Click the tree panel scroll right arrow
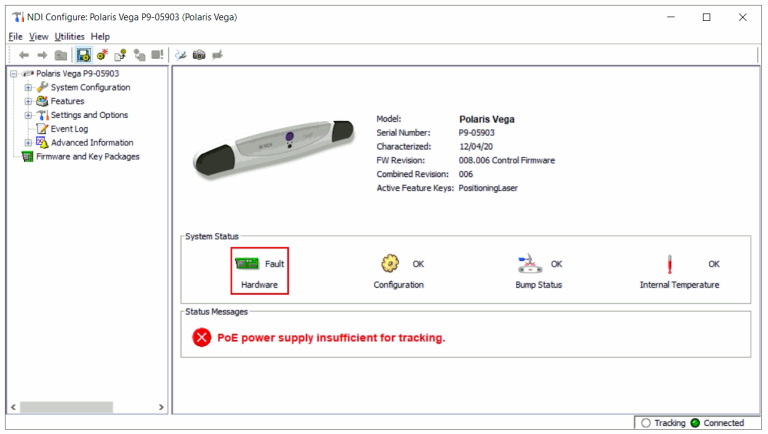 [x=161, y=407]
